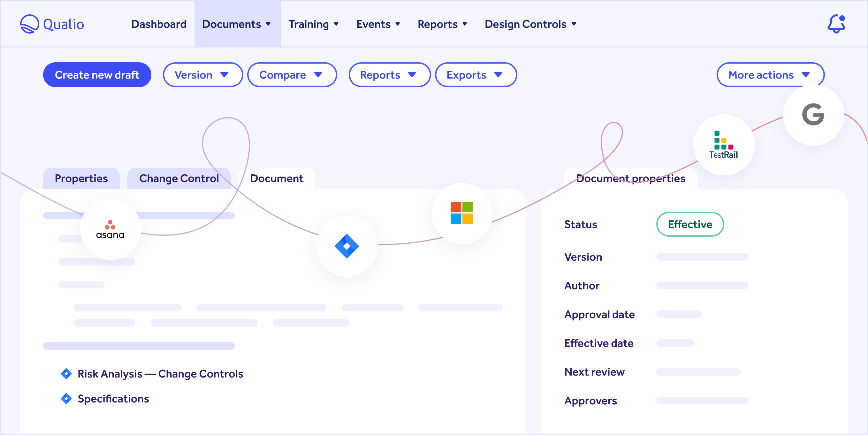
Task: Open the Exports dropdown menu
Action: (476, 75)
